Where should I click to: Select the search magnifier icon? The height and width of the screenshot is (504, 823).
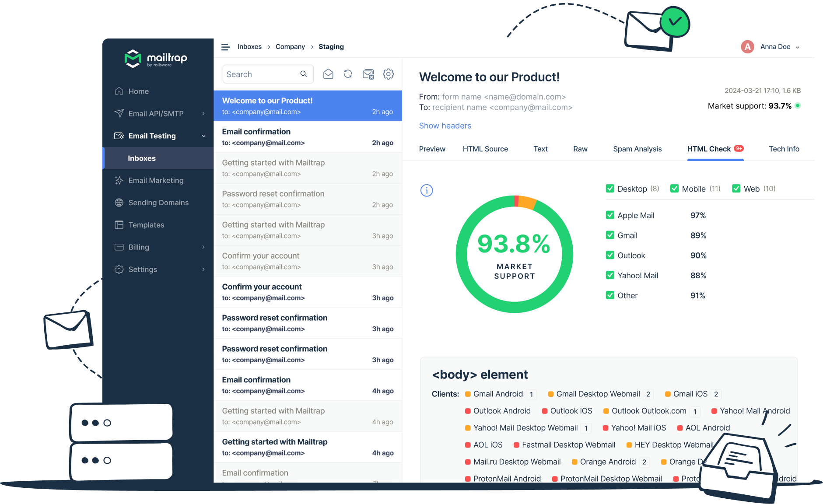tap(303, 74)
